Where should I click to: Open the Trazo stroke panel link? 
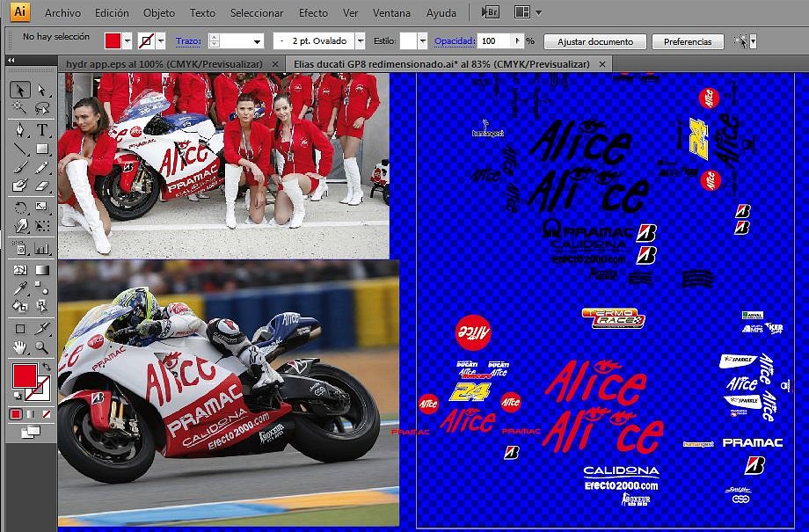click(x=188, y=40)
